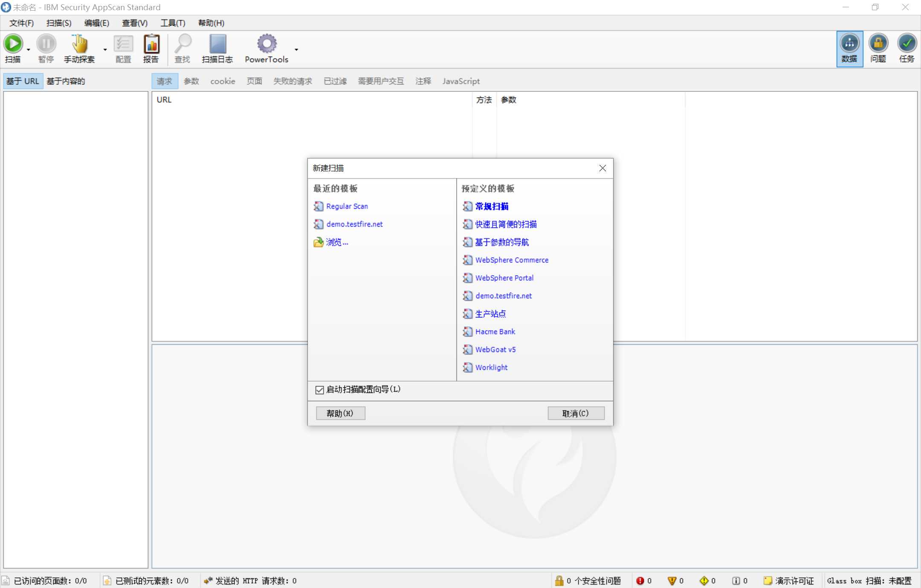921x588 pixels.
Task: Click the 方法 column header
Action: [x=484, y=100]
